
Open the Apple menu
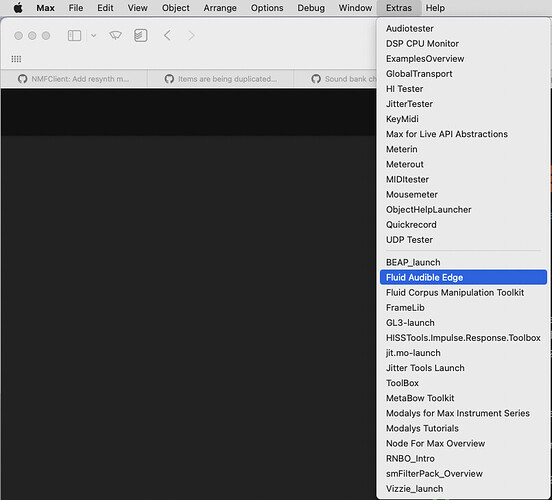pyautogui.click(x=18, y=8)
